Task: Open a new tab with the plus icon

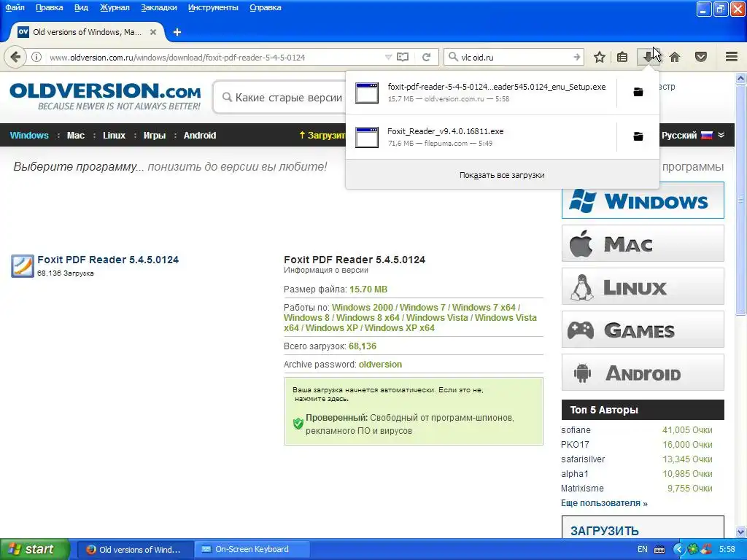Action: coord(177,32)
